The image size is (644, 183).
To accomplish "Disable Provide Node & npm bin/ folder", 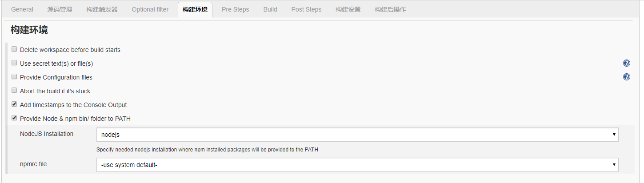I will (14, 118).
